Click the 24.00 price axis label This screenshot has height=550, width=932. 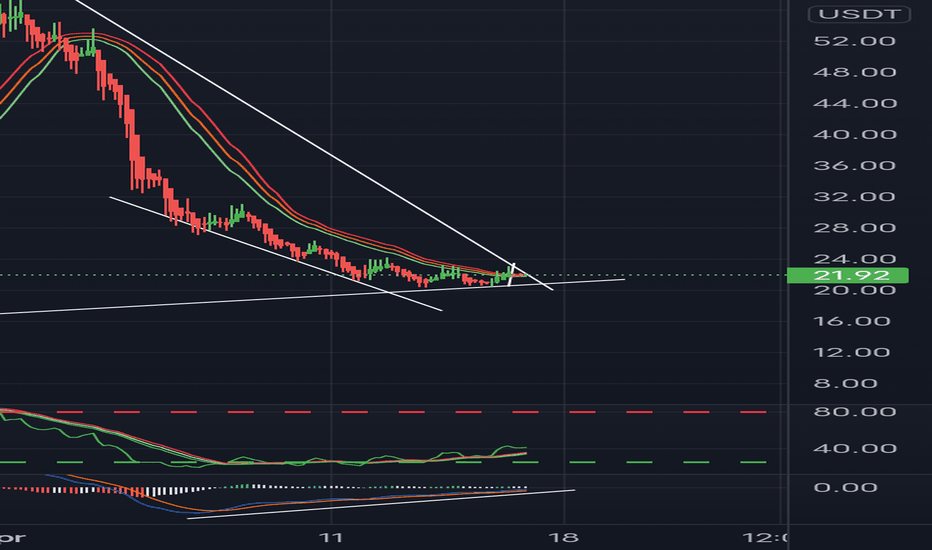pyautogui.click(x=854, y=259)
